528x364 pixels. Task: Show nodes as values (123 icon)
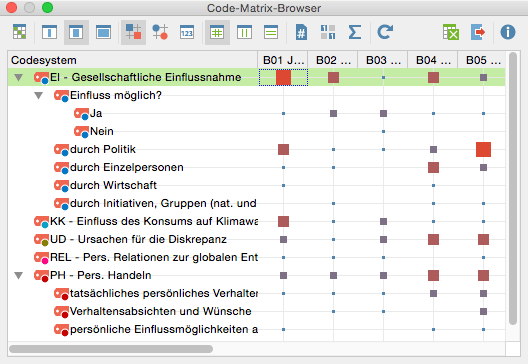(187, 32)
